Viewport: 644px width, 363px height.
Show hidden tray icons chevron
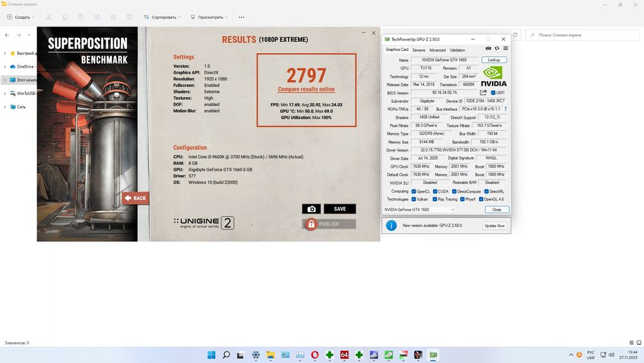(571, 355)
